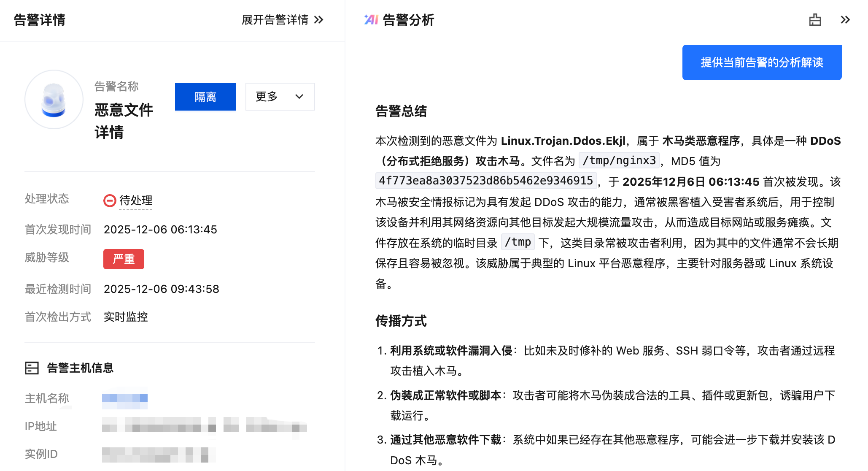
Task: Click the red 待处理 status icon
Action: pyautogui.click(x=110, y=200)
